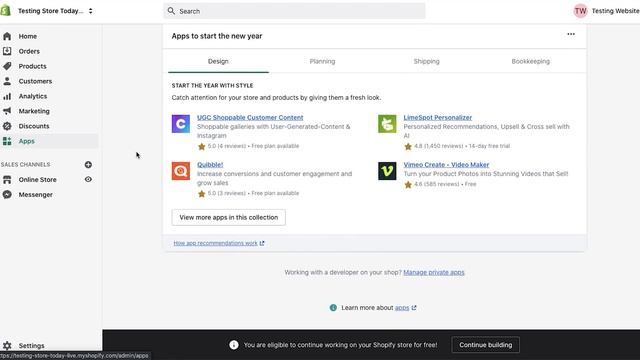Click the Discounts badge icon
Viewport: 640px width, 360px height.
(x=7, y=126)
